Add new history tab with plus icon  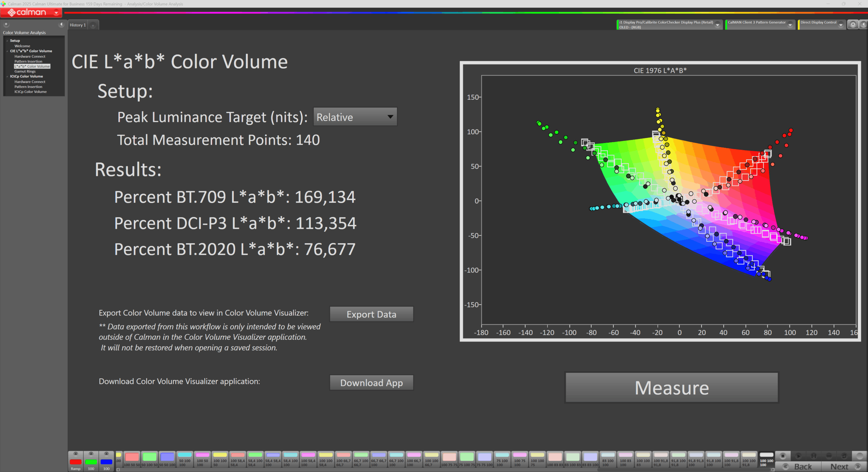(x=93, y=25)
